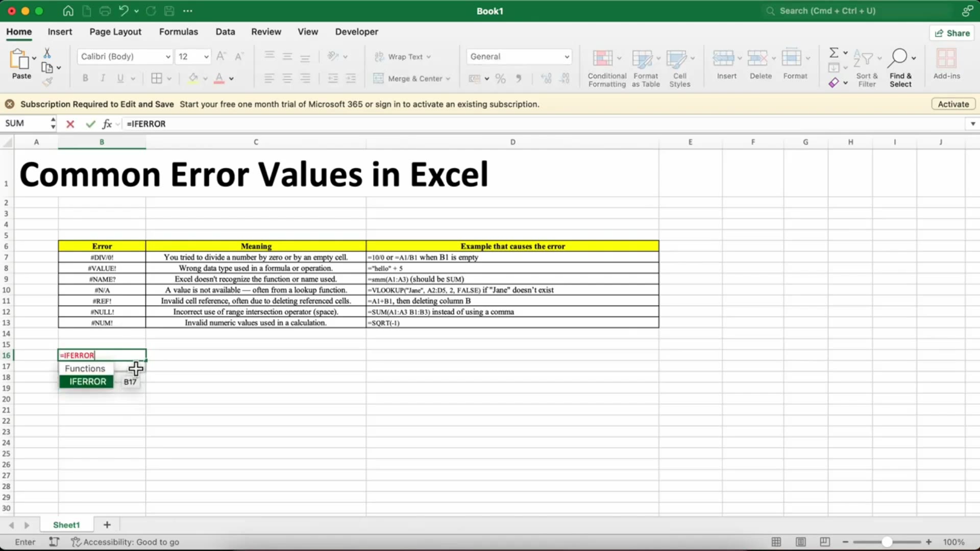
Task: Confirm formula entry with the green check
Action: click(90, 124)
